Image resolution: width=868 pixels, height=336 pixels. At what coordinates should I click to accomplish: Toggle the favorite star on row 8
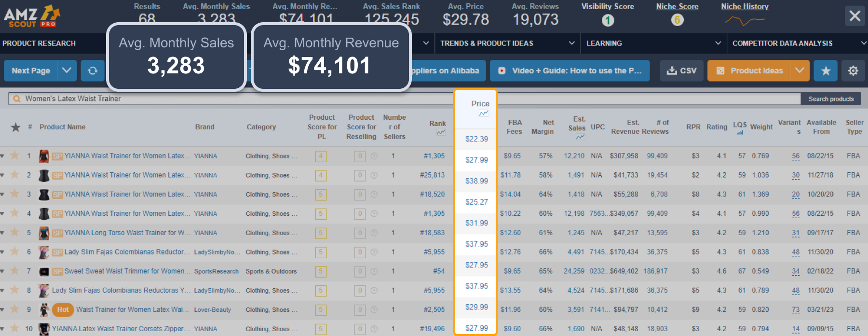point(15,290)
